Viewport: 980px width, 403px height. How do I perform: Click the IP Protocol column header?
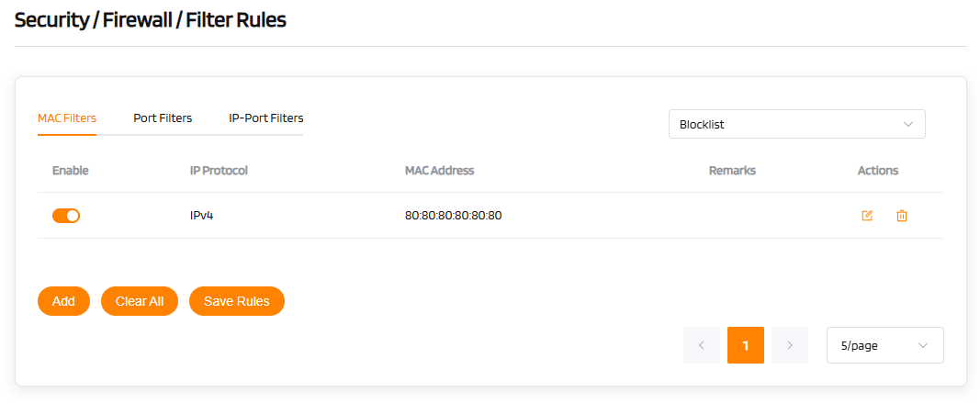[219, 171]
